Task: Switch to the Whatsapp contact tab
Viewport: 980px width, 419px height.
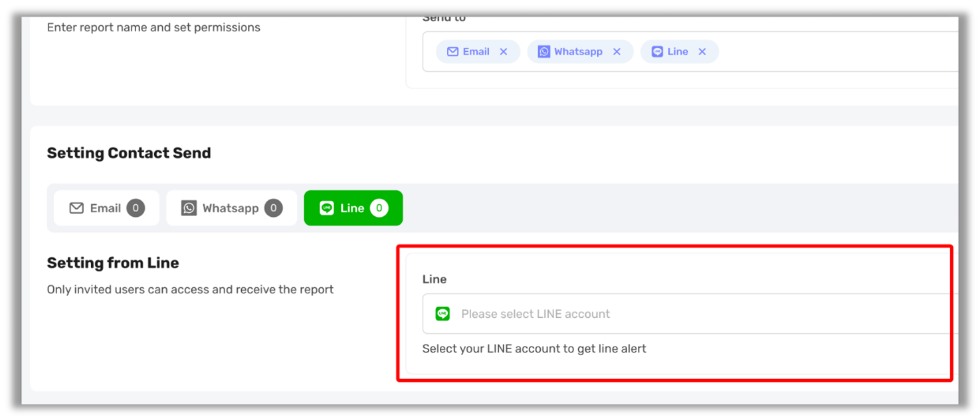Action: point(231,208)
